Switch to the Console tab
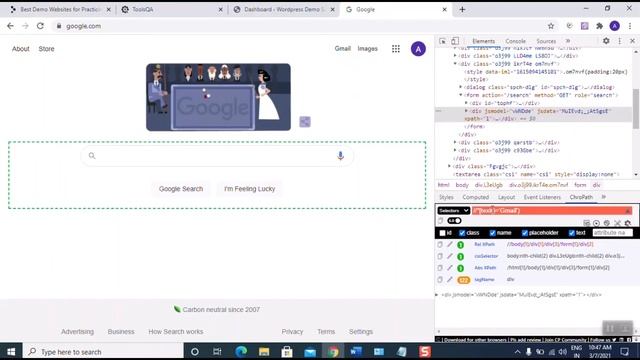 pyautogui.click(x=516, y=41)
